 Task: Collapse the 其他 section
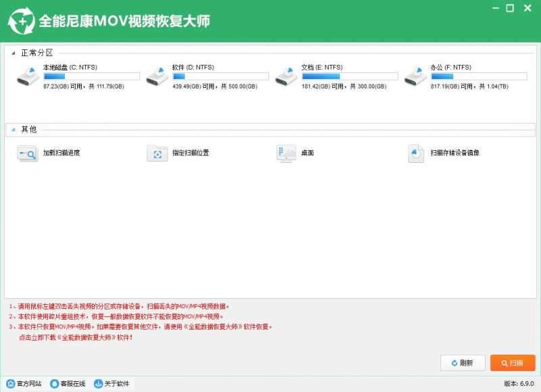pos(15,129)
